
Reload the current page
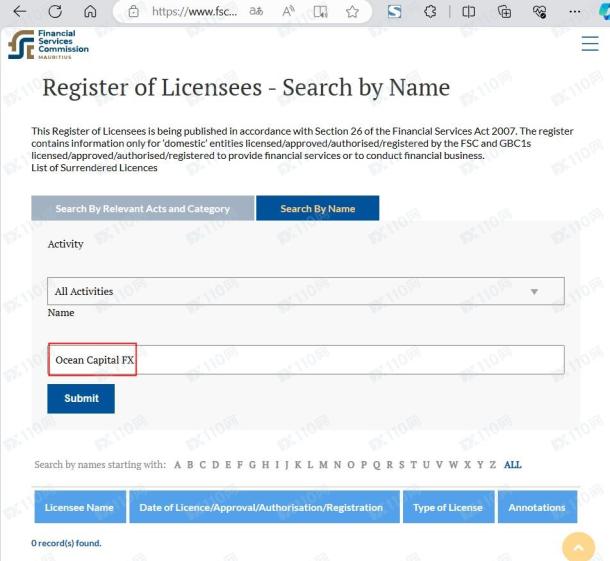(x=55, y=12)
